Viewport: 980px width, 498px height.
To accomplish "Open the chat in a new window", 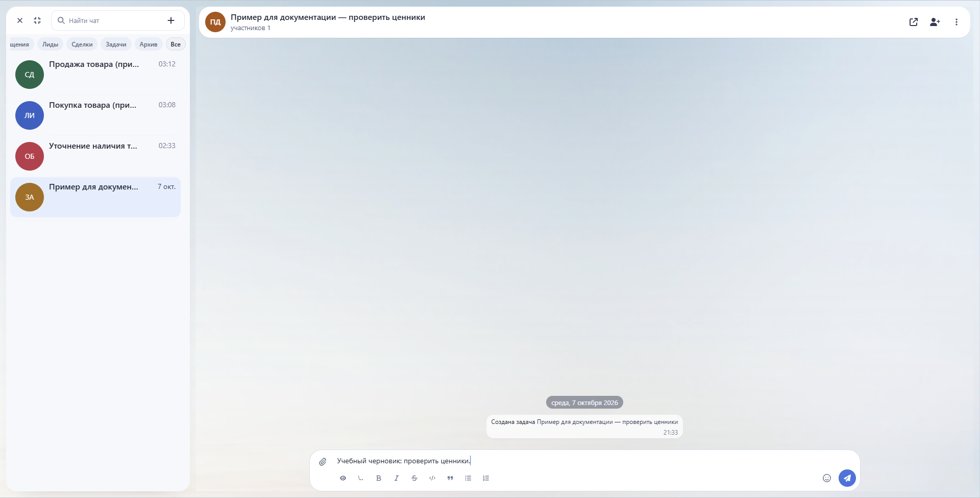I will pos(914,22).
